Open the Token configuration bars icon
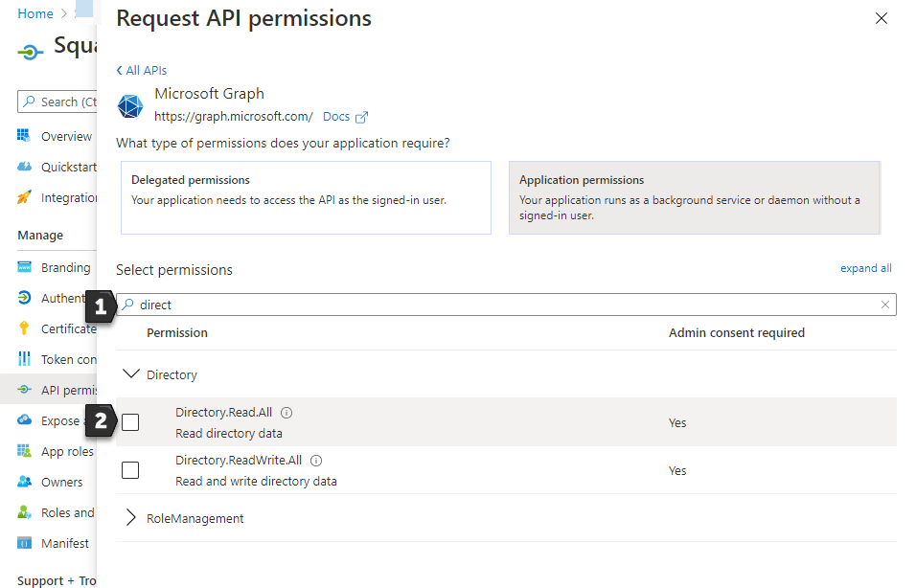 24,358
